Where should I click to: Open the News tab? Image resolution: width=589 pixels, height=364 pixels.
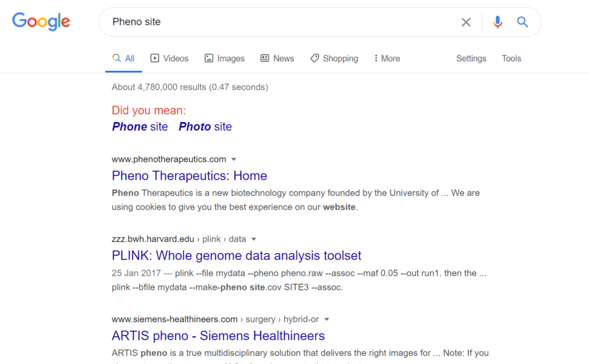[277, 58]
